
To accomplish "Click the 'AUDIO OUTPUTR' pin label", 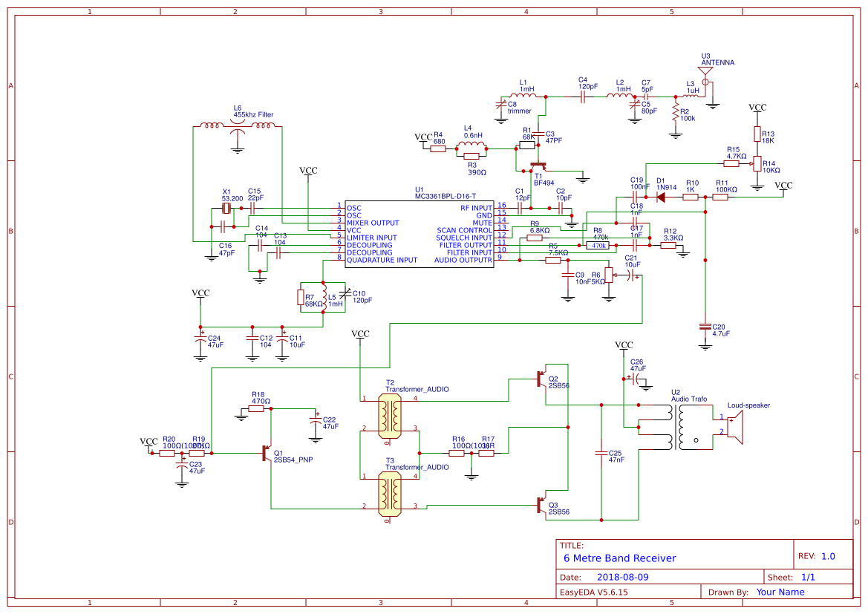I will coord(463,260).
